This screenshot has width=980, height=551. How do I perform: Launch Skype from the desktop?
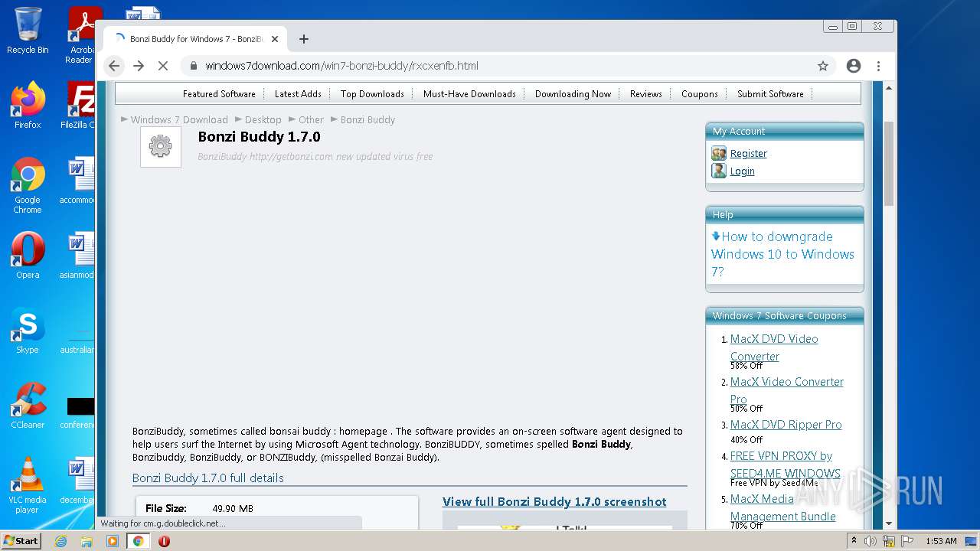[28, 331]
